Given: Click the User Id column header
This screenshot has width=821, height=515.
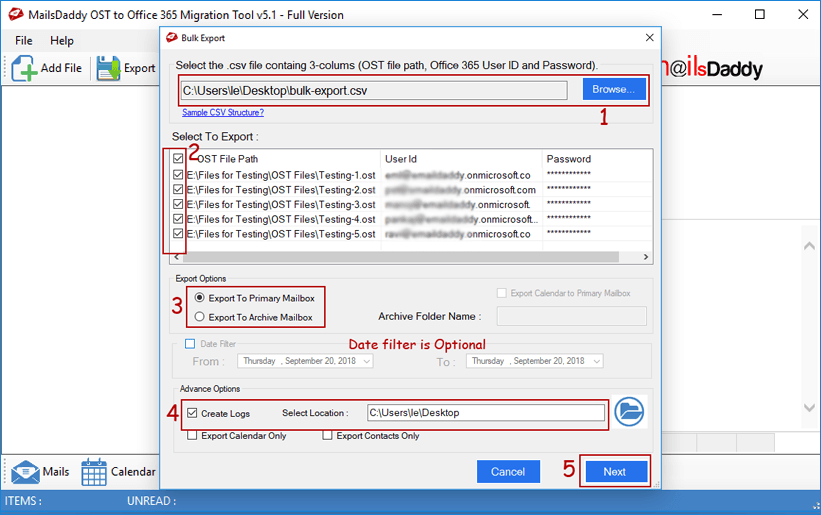Looking at the screenshot, I should (401, 159).
